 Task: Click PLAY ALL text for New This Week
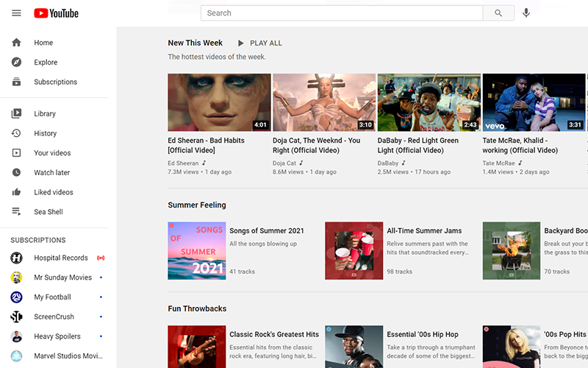(x=266, y=43)
